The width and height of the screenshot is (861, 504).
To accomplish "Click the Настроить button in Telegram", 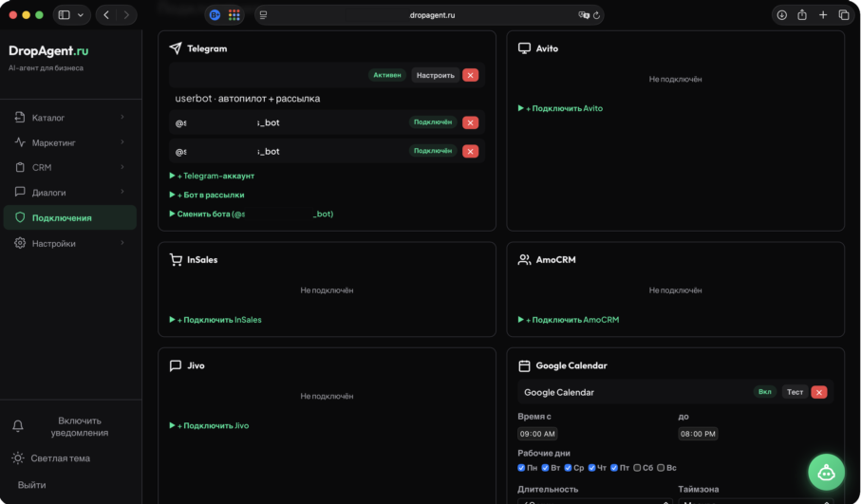I will click(x=435, y=75).
